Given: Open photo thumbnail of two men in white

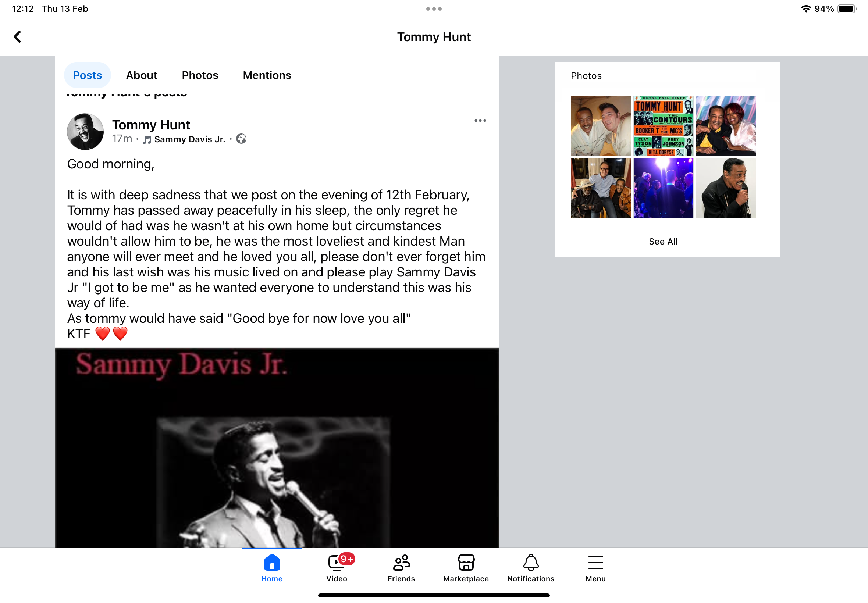Looking at the screenshot, I should pyautogui.click(x=601, y=125).
